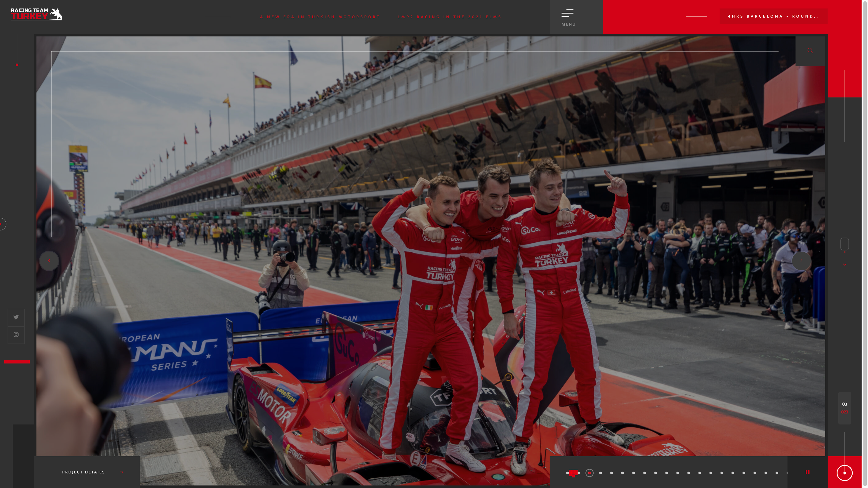Select the eighth slide pagination dot

click(x=645, y=473)
